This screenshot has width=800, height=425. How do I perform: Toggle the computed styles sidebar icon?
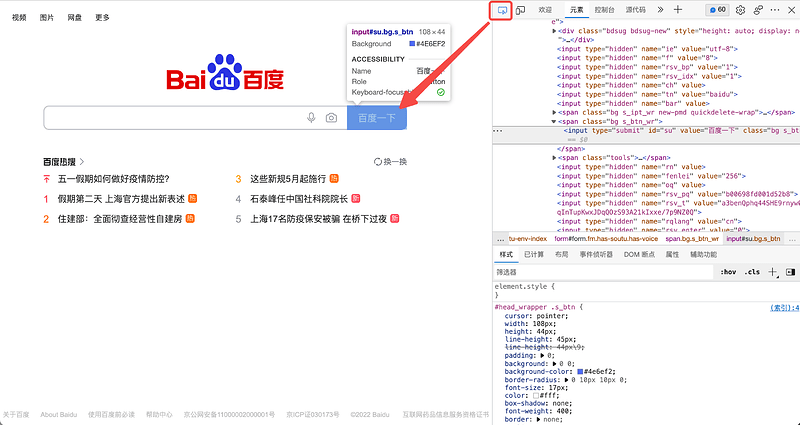pos(790,272)
